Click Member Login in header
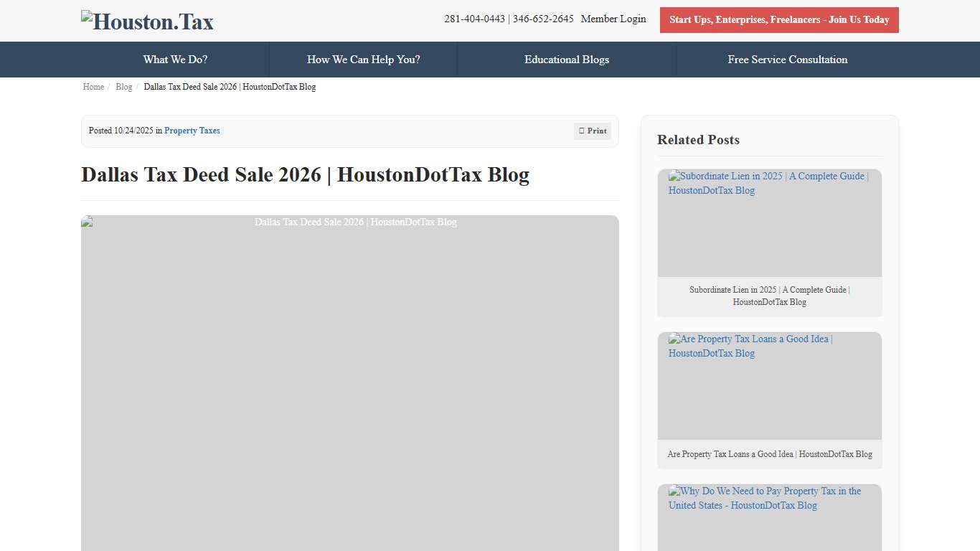This screenshot has height=551, width=980. pos(613,19)
